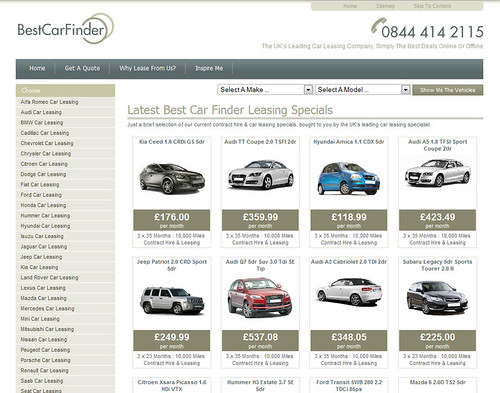This screenshot has height=393, width=500.
Task: Expand the Select A Model dropdown
Action: click(x=363, y=90)
